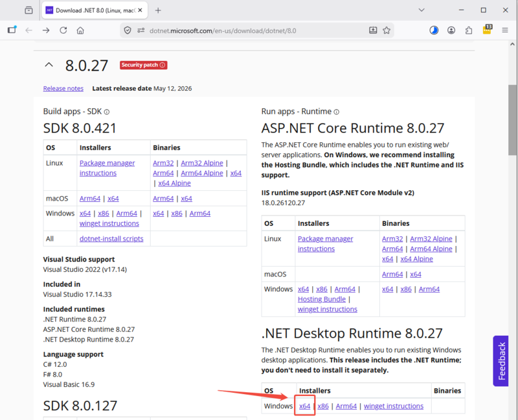Download ASP.NET Core macOS x64 binary

416,274
